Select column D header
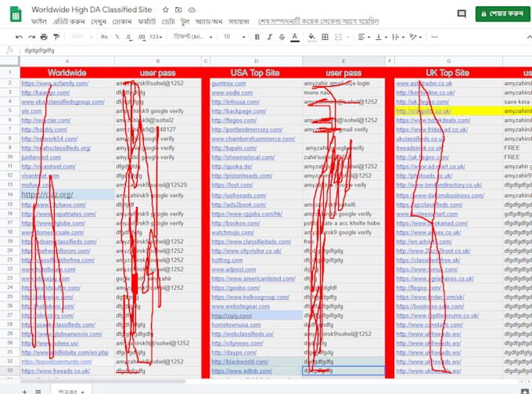This screenshot has width=532, height=394. click(256, 61)
